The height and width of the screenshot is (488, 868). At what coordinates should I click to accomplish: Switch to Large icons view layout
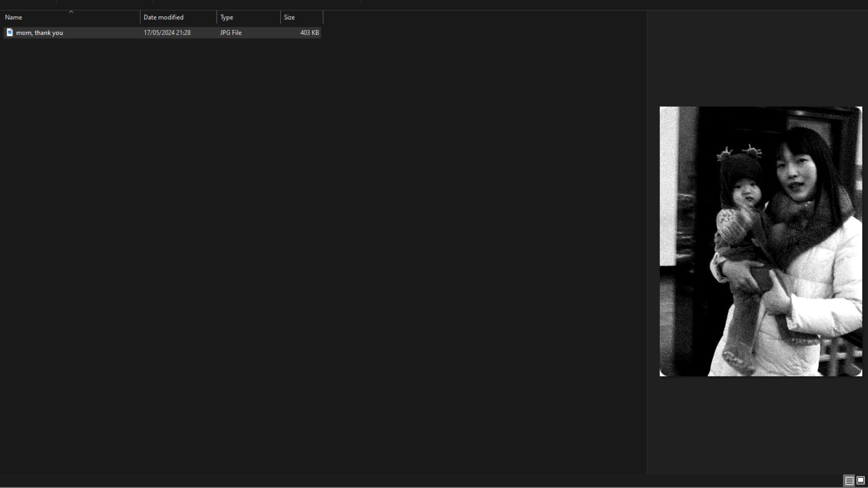[x=860, y=481]
